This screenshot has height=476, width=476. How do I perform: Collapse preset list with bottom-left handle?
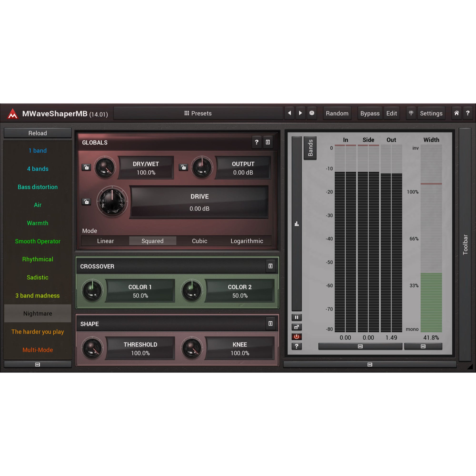tap(38, 364)
